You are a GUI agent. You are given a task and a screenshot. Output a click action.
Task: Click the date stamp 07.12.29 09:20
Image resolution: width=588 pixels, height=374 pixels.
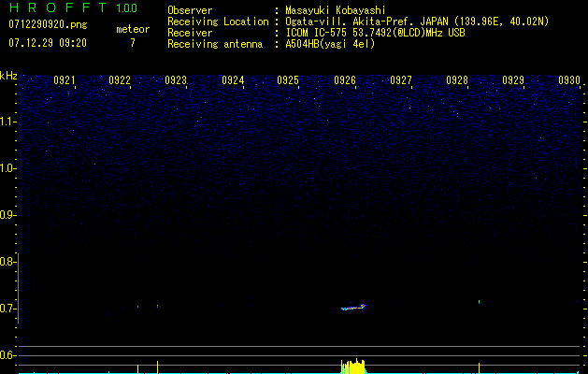point(48,43)
